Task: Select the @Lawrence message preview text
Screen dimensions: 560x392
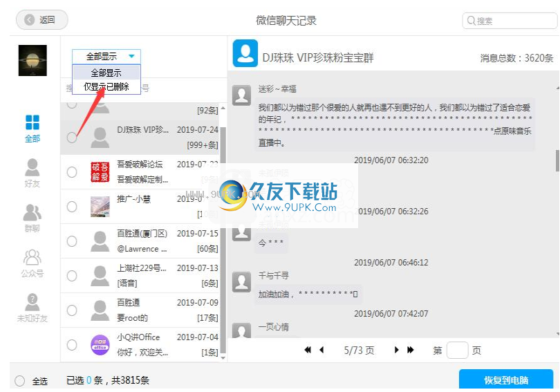Action: 142,249
